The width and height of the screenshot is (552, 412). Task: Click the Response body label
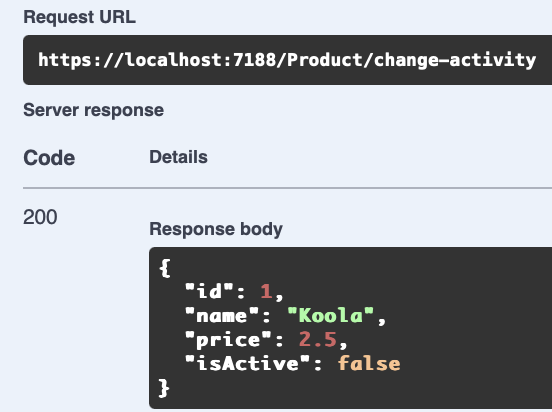(x=216, y=229)
